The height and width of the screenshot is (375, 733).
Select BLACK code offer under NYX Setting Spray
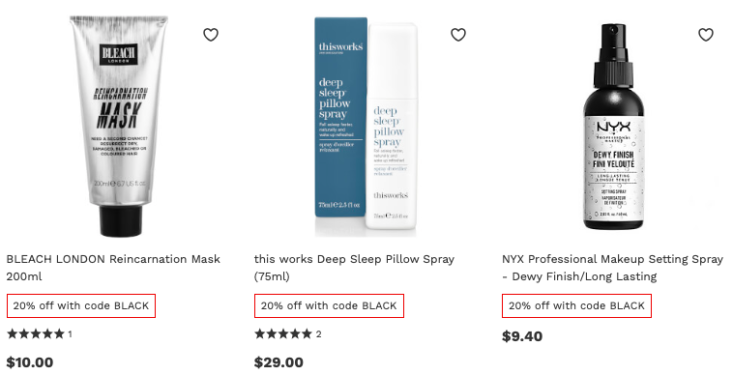(x=576, y=306)
